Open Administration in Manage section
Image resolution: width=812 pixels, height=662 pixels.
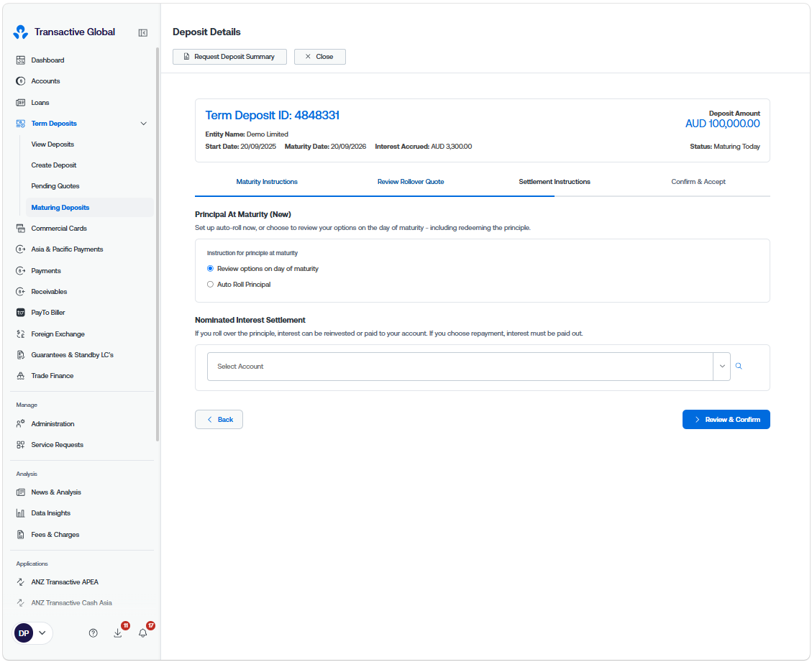click(53, 424)
